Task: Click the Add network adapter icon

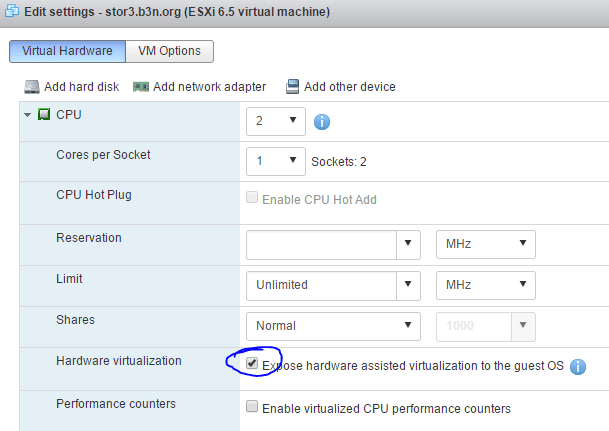Action: coord(141,87)
